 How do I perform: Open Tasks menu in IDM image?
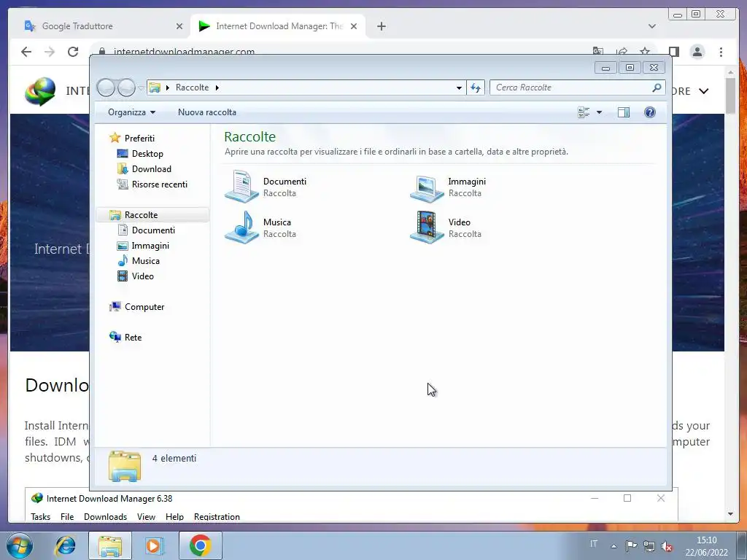(x=41, y=517)
